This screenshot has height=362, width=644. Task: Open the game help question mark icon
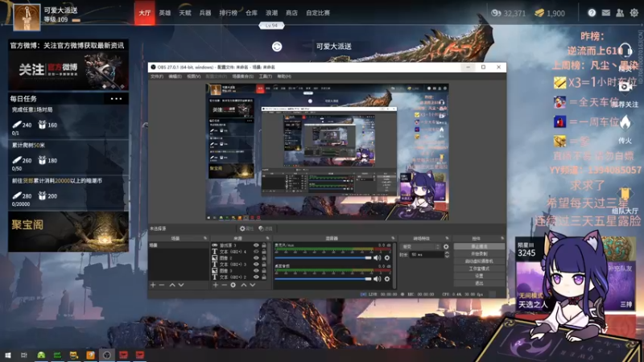[x=592, y=13]
